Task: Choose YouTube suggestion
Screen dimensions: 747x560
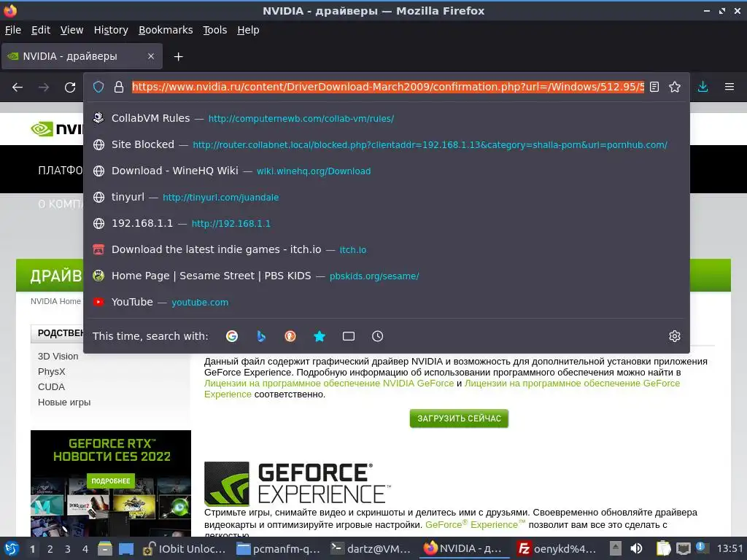Action: 387,301
